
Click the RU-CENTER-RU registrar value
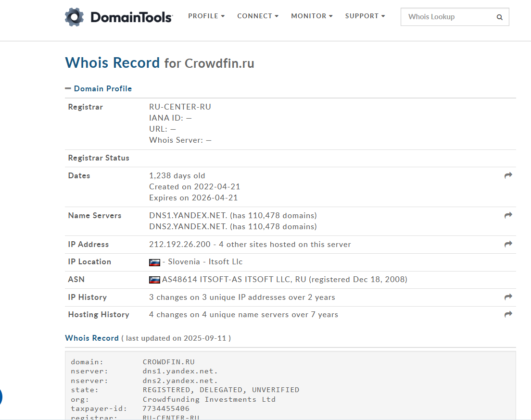click(x=180, y=107)
